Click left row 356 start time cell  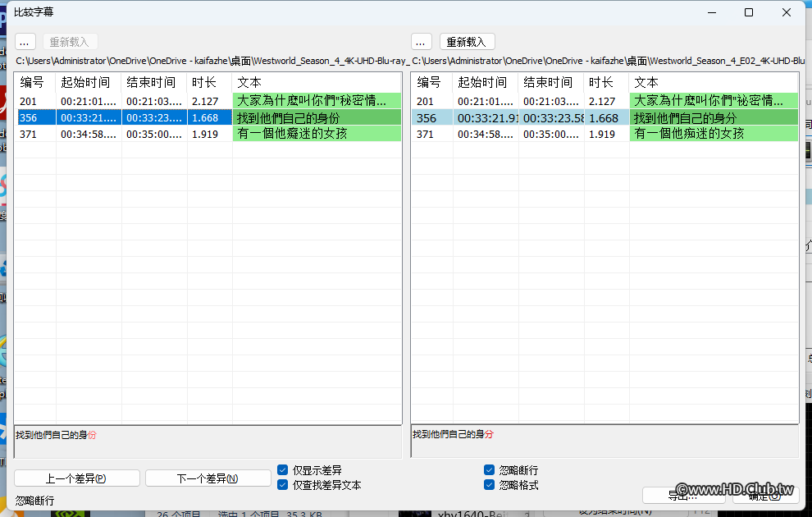click(x=89, y=117)
